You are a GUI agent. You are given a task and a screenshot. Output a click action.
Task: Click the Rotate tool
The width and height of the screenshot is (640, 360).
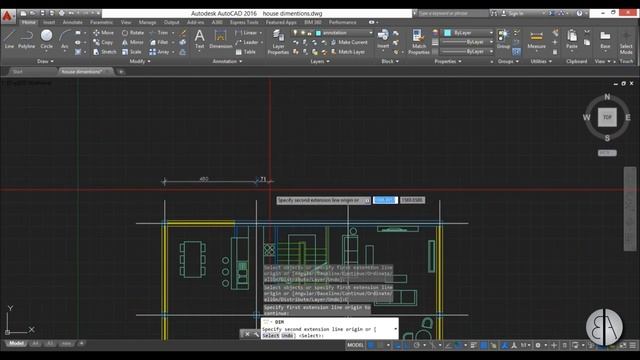tap(133, 33)
